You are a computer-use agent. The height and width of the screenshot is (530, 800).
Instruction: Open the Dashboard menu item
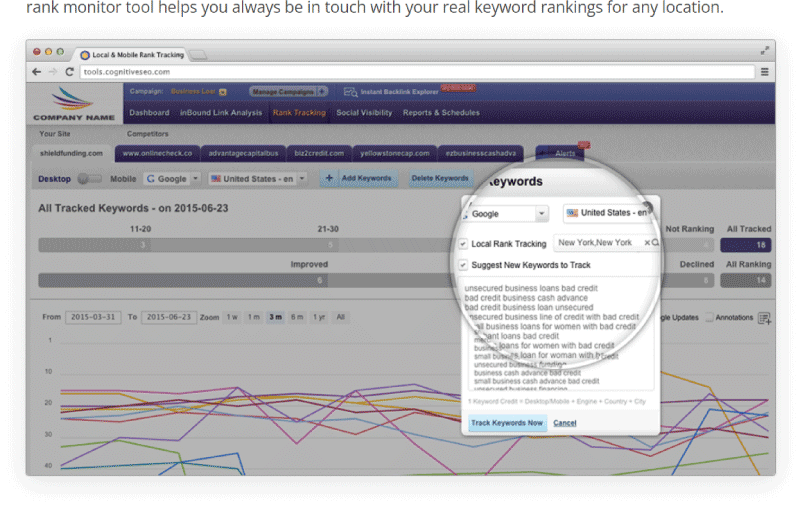(x=149, y=113)
